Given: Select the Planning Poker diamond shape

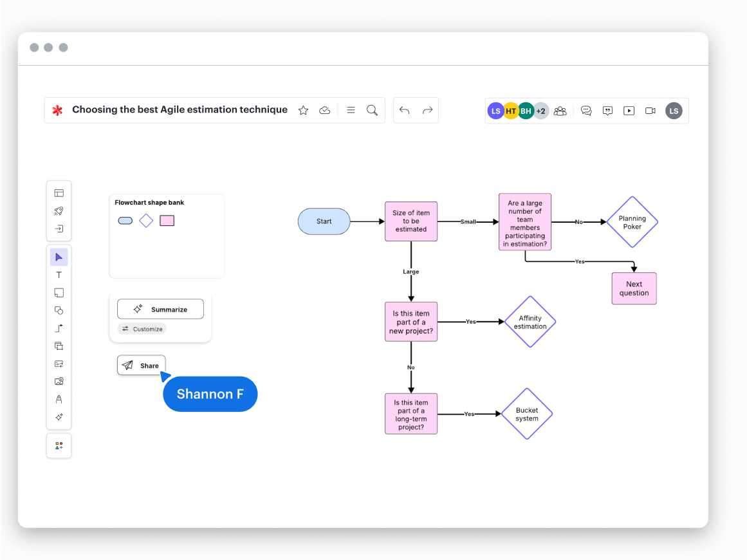Looking at the screenshot, I should point(632,222).
